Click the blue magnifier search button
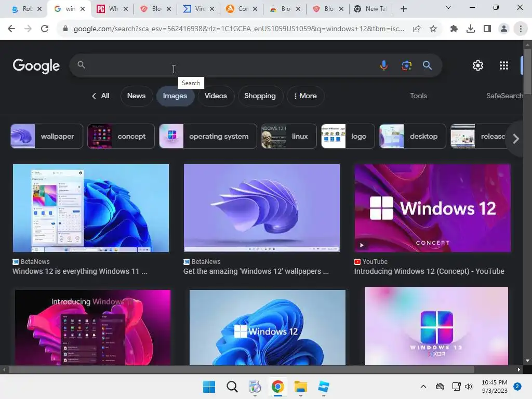This screenshot has width=532, height=399. coord(427,65)
